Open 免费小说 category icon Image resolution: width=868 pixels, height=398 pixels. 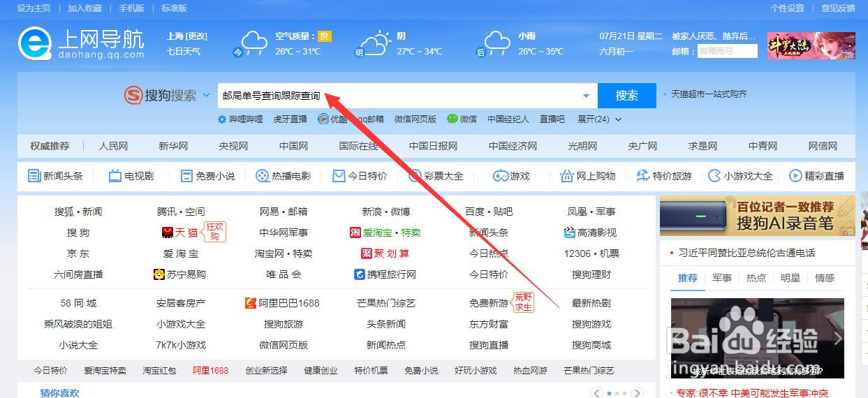pos(186,176)
